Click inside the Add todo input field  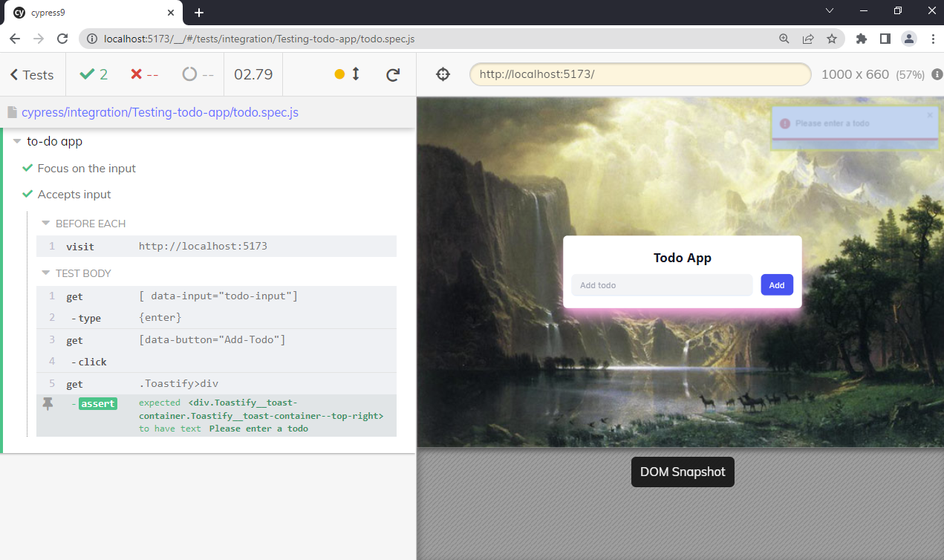pos(661,284)
